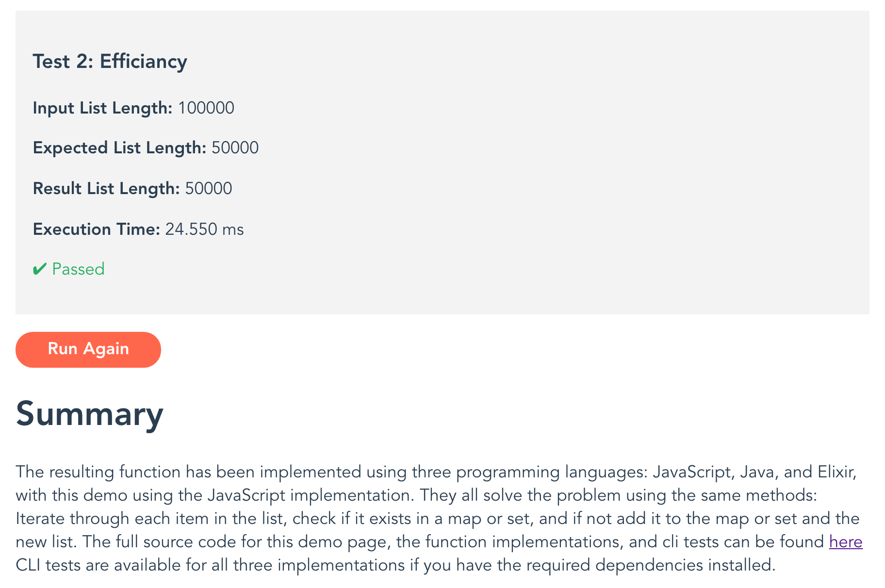The width and height of the screenshot is (885, 588).
Task: Click the 'Result List Length:' label
Action: pyautogui.click(x=106, y=189)
